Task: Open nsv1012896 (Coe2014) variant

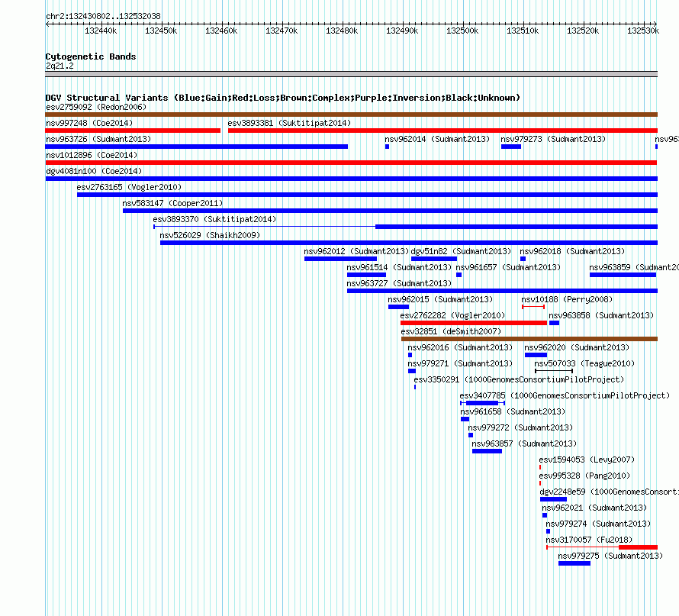Action: pyautogui.click(x=92, y=155)
